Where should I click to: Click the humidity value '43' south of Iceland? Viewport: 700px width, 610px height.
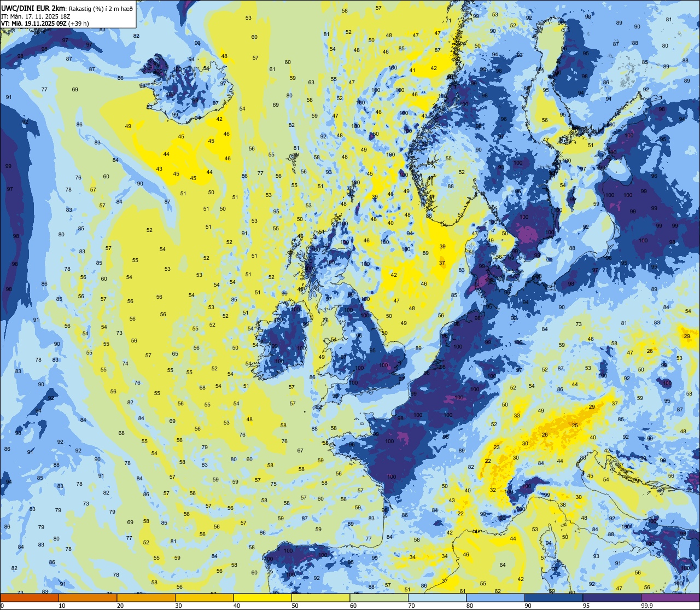pos(159,169)
